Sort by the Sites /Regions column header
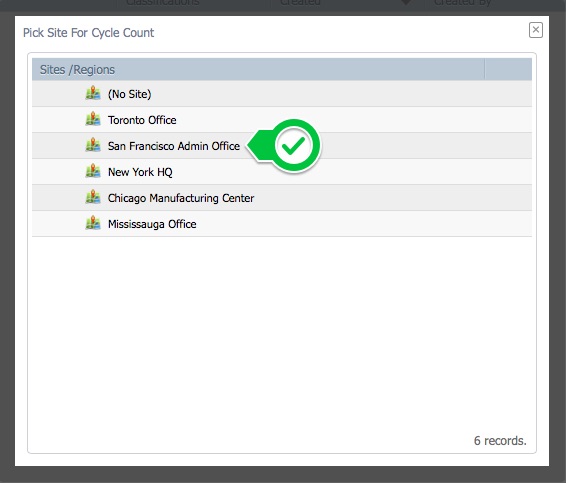 (258, 69)
